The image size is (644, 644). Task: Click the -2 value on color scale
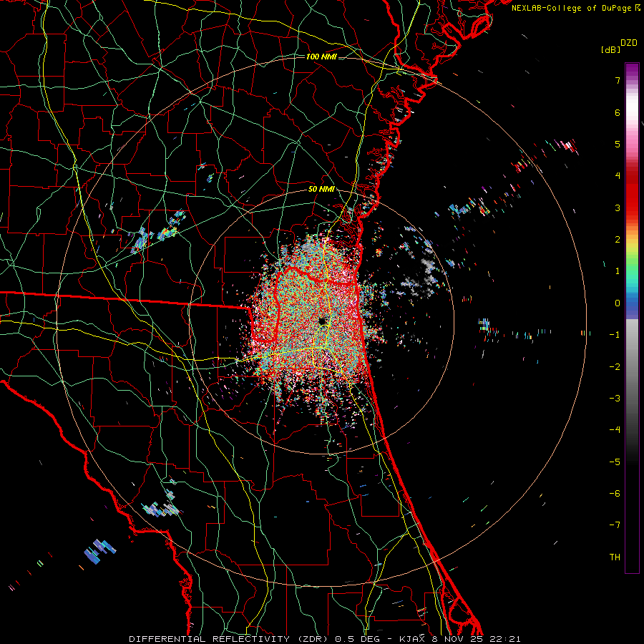coord(615,367)
